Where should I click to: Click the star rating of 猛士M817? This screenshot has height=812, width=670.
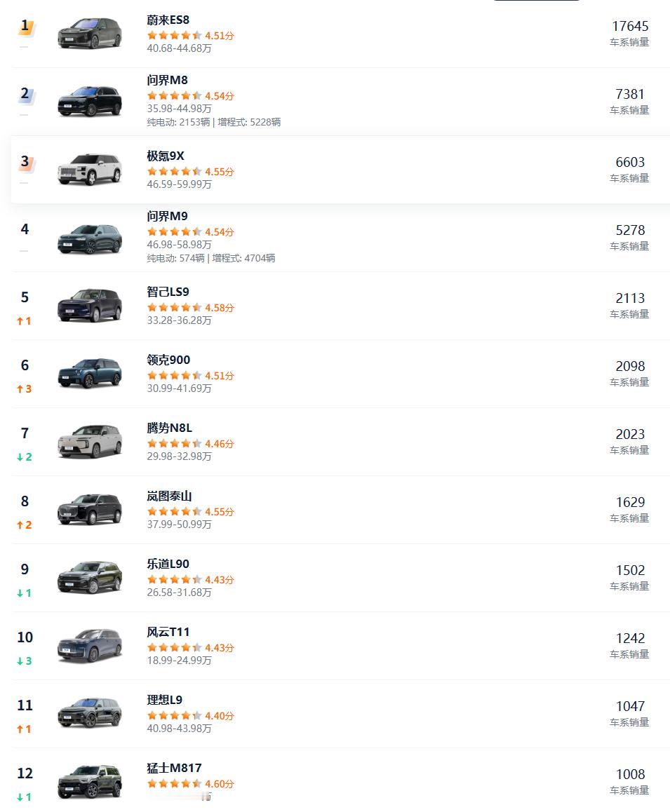point(175,784)
